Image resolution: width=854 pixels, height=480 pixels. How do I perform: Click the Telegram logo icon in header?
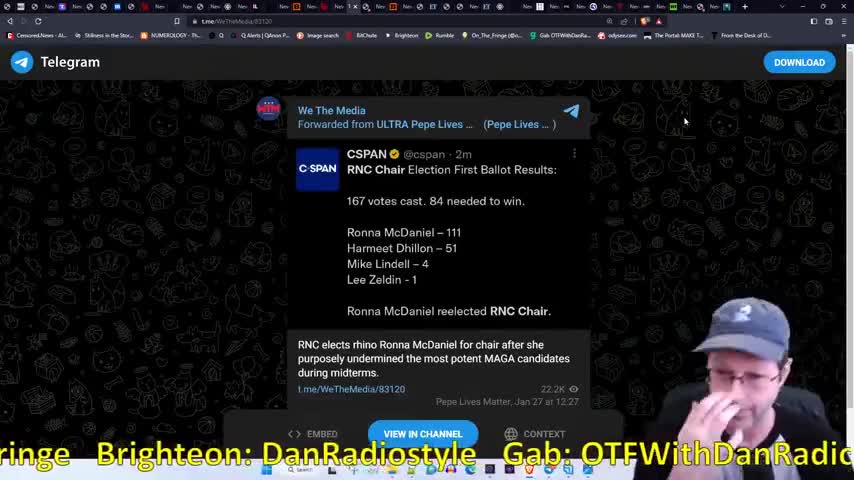click(22, 62)
